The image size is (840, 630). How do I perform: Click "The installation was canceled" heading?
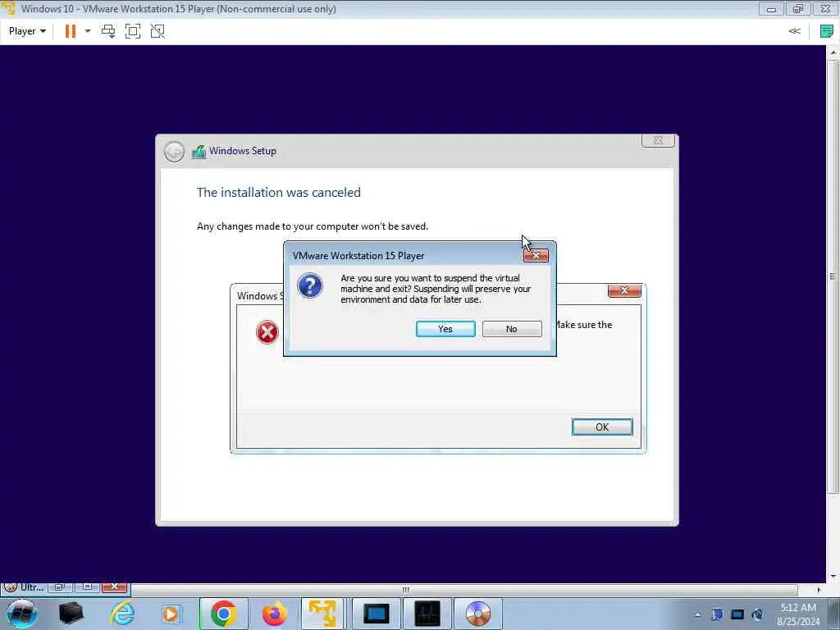279,192
